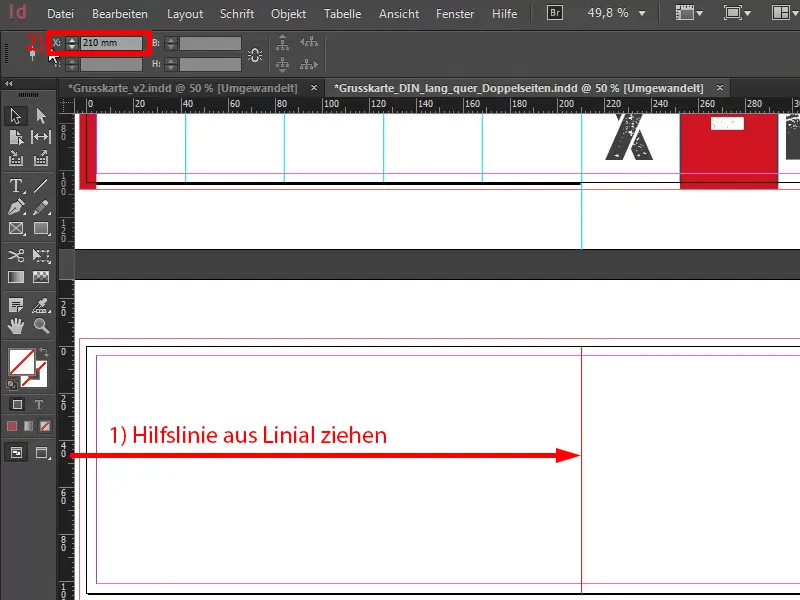
Task: Click the H height stepper arrows
Action: (x=171, y=64)
